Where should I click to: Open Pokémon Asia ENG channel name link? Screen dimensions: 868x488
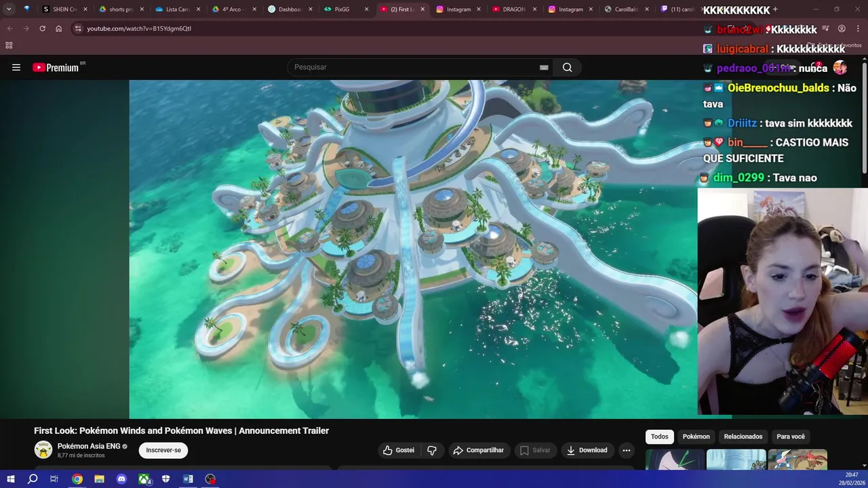pos(89,446)
